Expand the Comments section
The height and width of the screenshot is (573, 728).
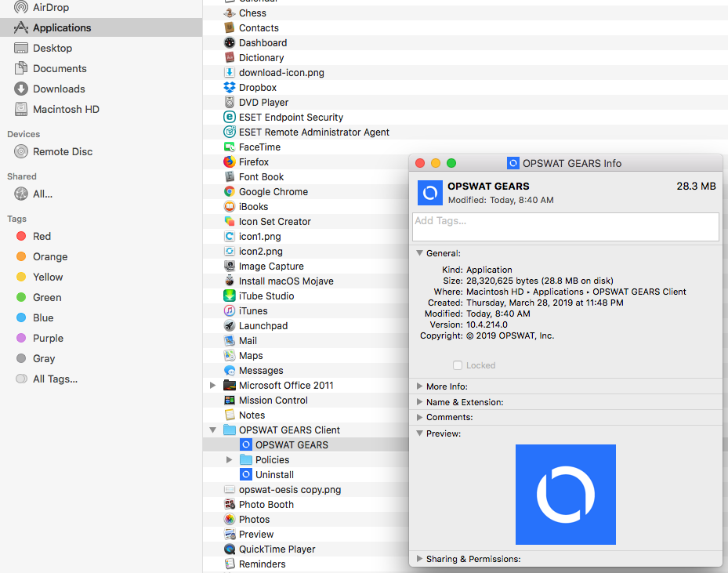(419, 417)
